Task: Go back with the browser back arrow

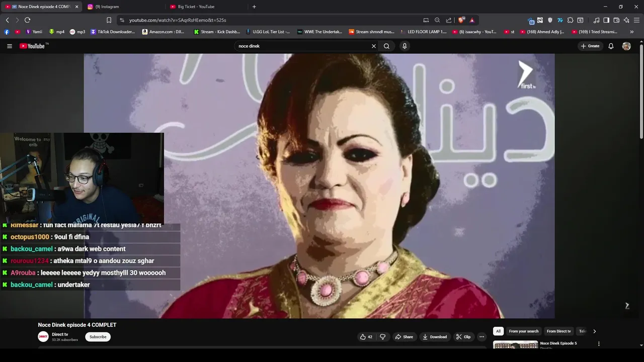Action: pyautogui.click(x=7, y=20)
